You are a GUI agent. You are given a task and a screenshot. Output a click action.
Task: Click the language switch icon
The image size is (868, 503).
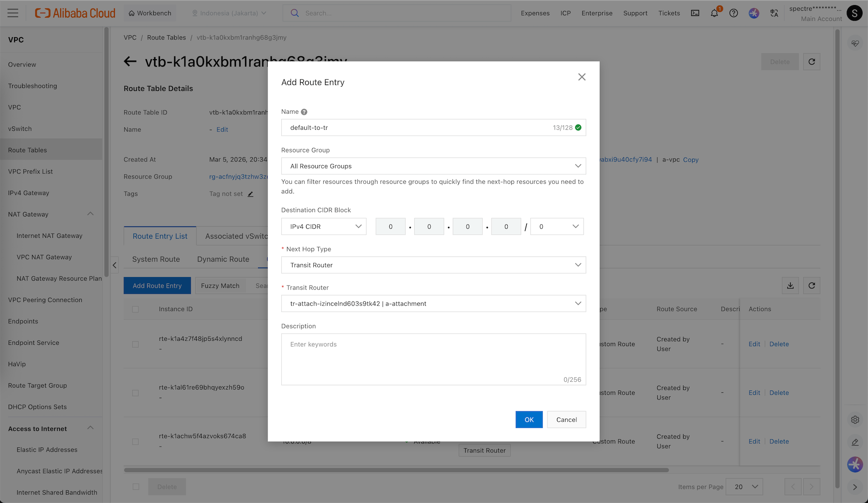[774, 13]
